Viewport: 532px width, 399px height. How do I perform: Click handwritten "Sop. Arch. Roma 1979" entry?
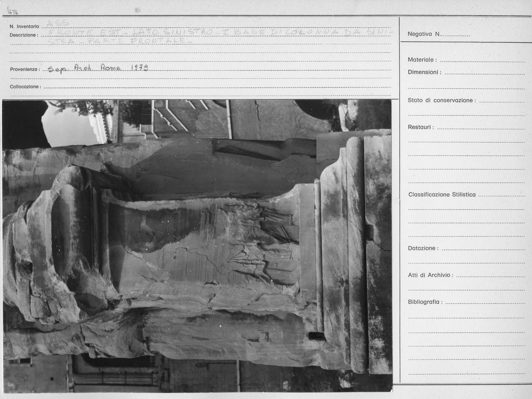[x=98, y=68]
